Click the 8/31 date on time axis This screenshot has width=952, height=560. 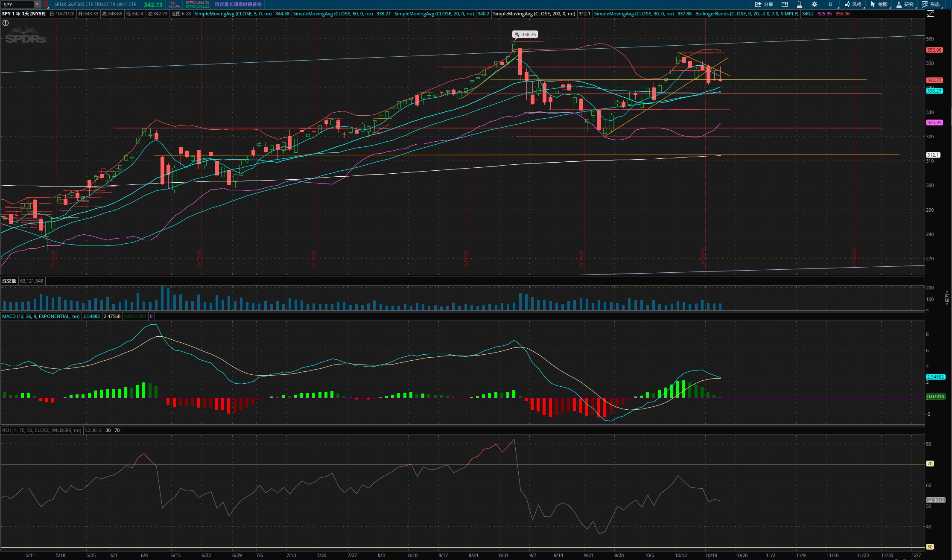504,555
